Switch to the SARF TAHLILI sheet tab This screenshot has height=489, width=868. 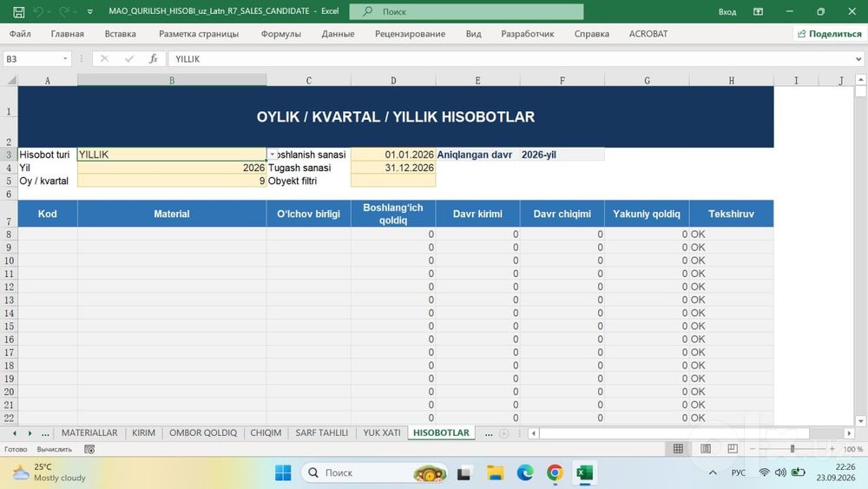coord(322,433)
